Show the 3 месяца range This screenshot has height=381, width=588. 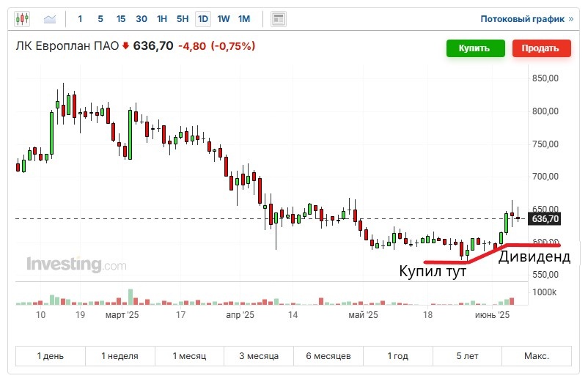259,356
